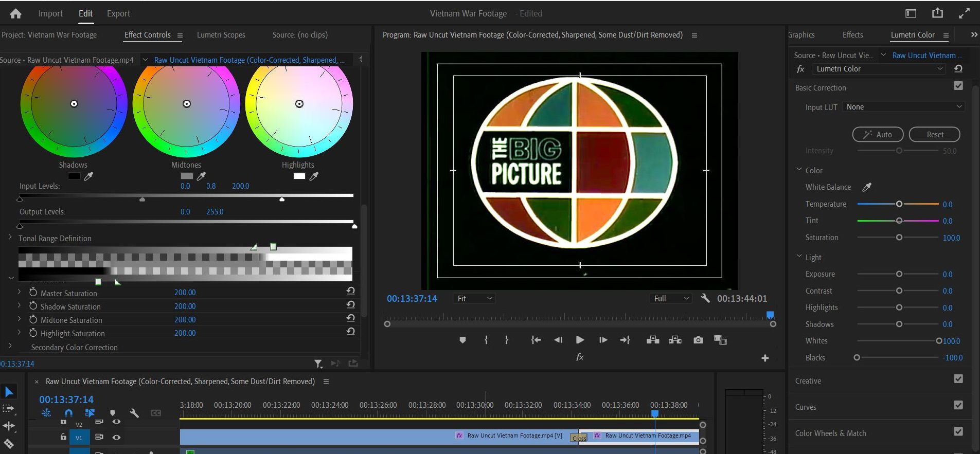Click the Shadows eyedropper tool
The image size is (980, 454).
click(x=88, y=176)
